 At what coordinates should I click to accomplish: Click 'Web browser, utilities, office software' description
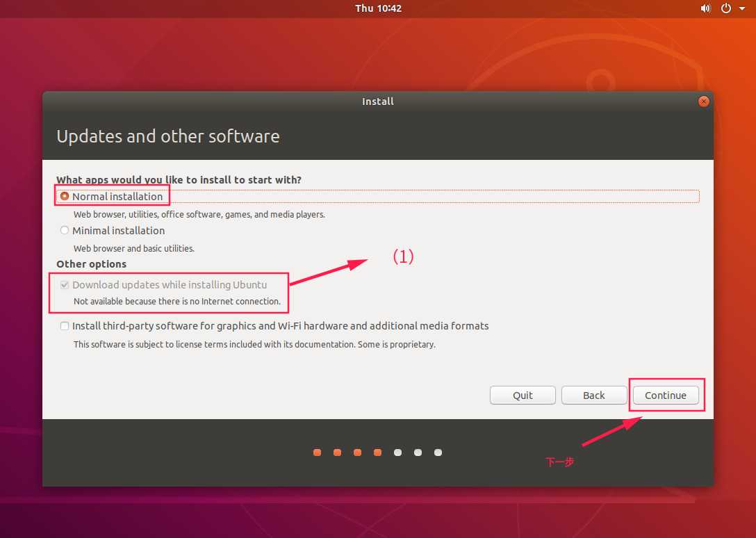(199, 214)
